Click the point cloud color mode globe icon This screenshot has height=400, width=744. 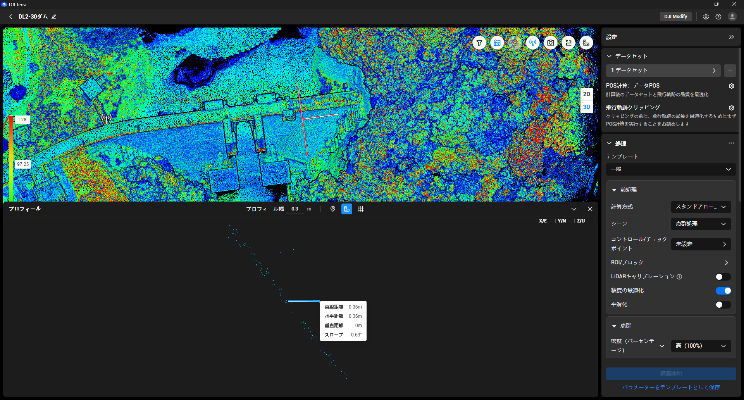click(x=515, y=43)
